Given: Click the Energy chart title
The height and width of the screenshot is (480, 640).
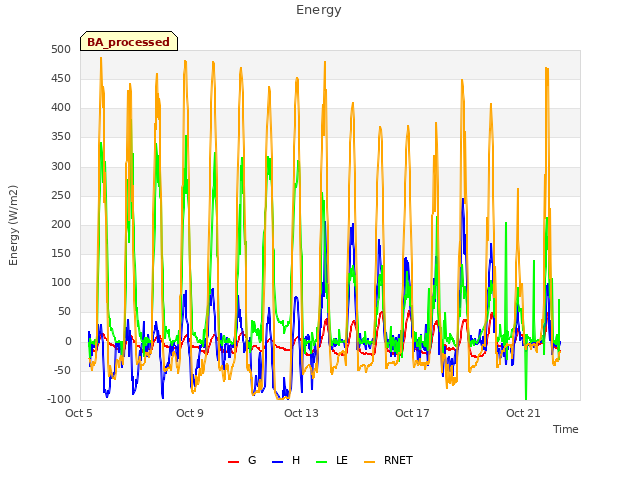Looking at the screenshot, I should (x=319, y=10).
